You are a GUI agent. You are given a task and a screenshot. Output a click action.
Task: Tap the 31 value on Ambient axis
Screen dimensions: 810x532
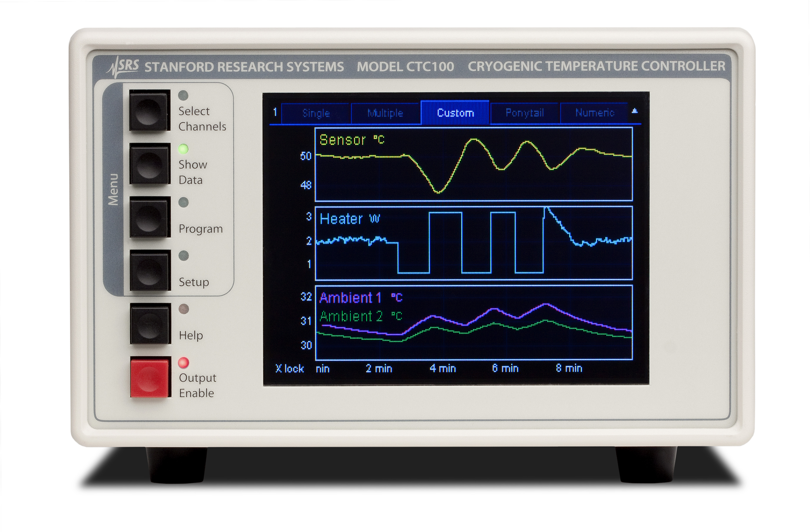306,321
